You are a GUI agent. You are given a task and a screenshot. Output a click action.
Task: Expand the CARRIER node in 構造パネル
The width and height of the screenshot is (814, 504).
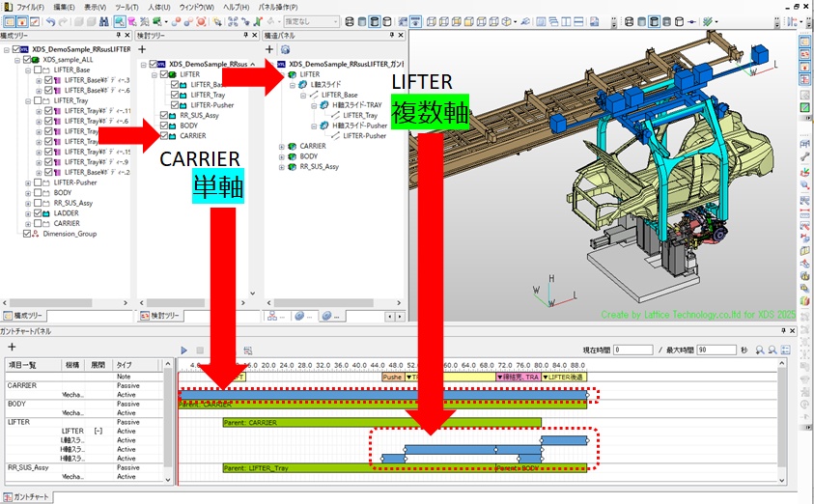click(282, 146)
